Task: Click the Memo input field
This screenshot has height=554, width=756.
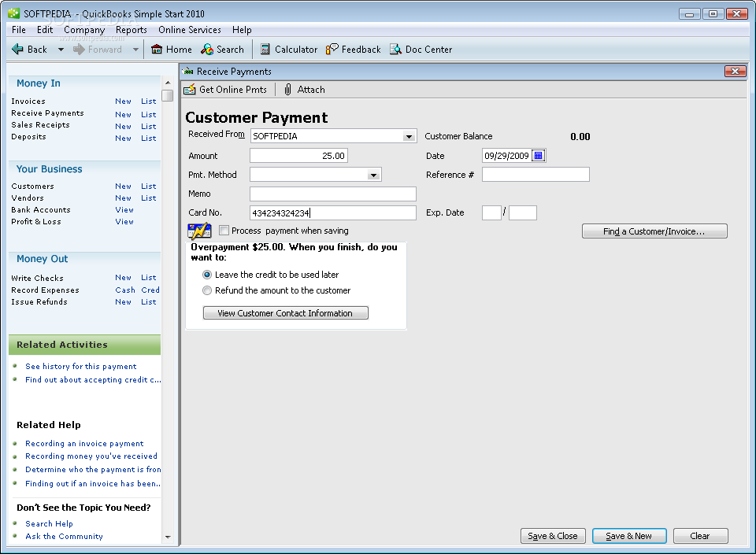Action: click(x=332, y=194)
